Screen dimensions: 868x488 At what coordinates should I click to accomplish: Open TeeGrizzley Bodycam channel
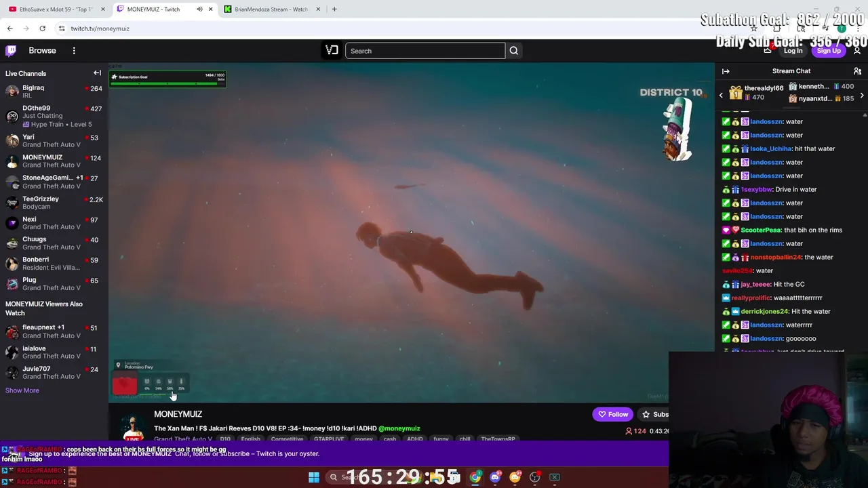pyautogui.click(x=54, y=203)
